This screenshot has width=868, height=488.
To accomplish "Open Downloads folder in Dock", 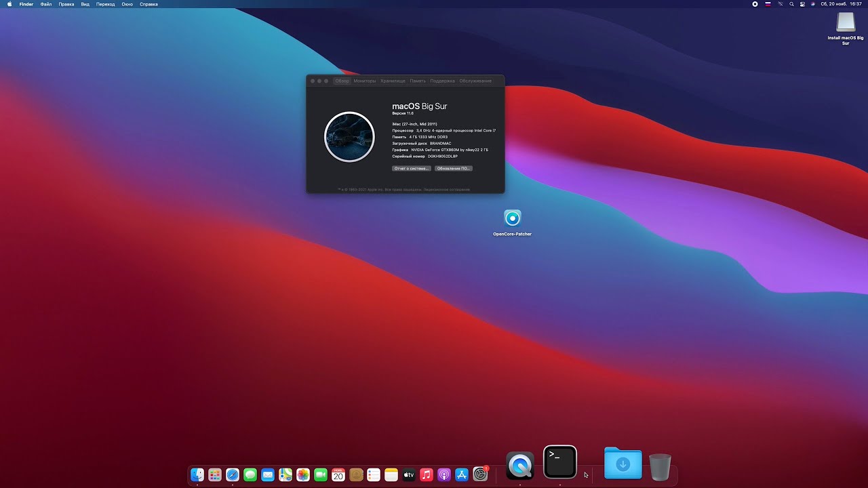I will click(x=623, y=464).
